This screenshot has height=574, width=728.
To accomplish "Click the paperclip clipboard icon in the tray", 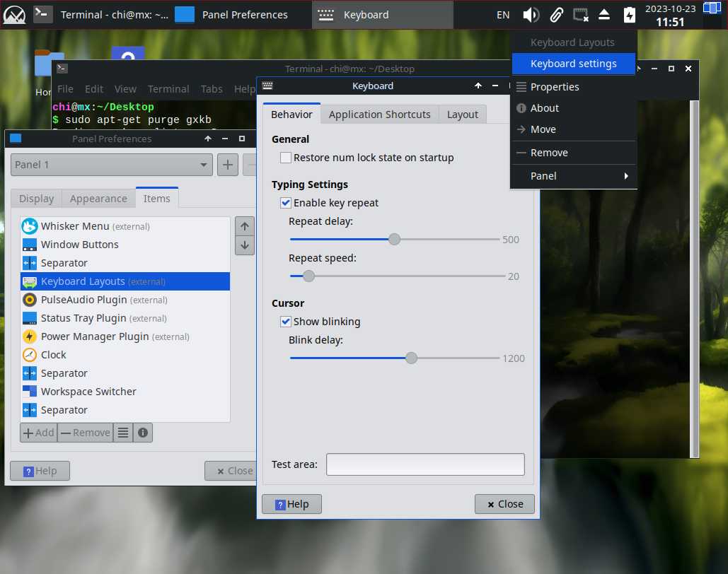I will tap(556, 15).
